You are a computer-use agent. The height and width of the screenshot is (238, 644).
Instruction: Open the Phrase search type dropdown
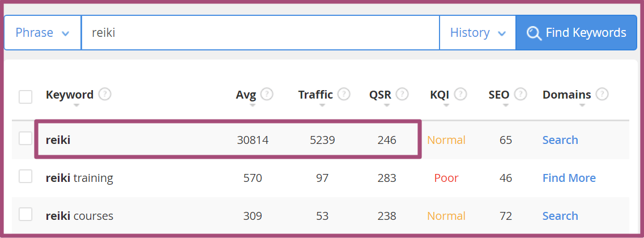click(42, 33)
